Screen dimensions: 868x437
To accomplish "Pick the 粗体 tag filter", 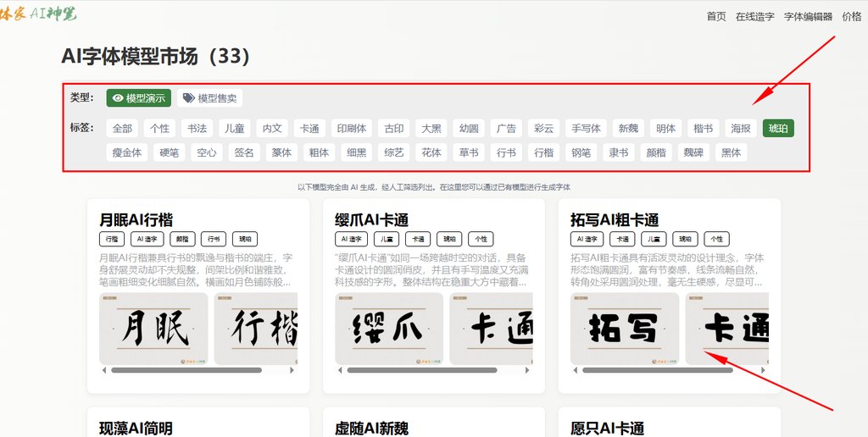I will pos(320,152).
